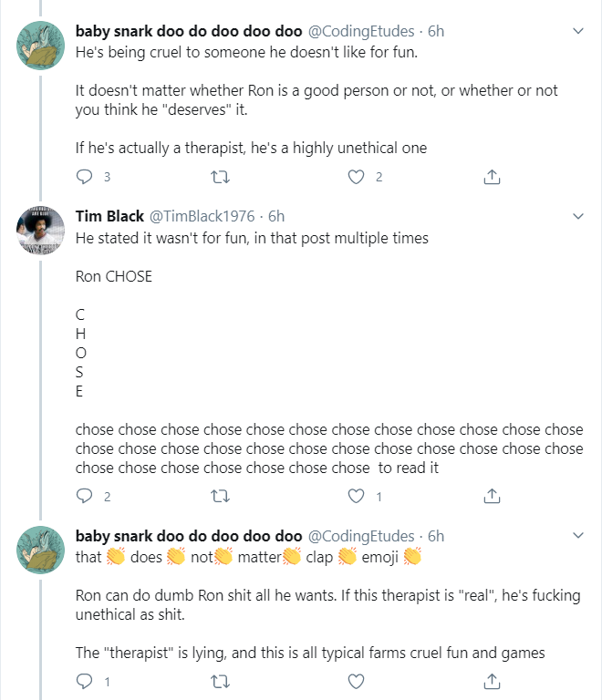Share the first CodingEtudes tweet
602x700 pixels.
pyautogui.click(x=492, y=177)
